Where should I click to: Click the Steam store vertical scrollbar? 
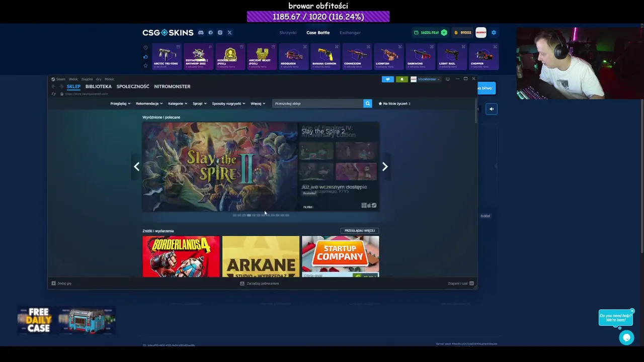[x=476, y=111]
